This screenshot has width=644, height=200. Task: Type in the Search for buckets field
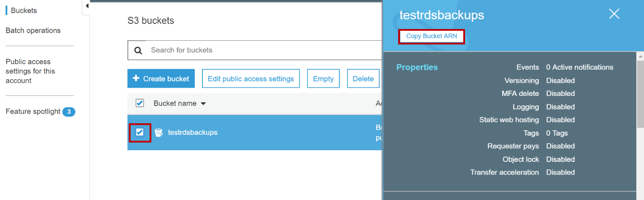coord(262,50)
